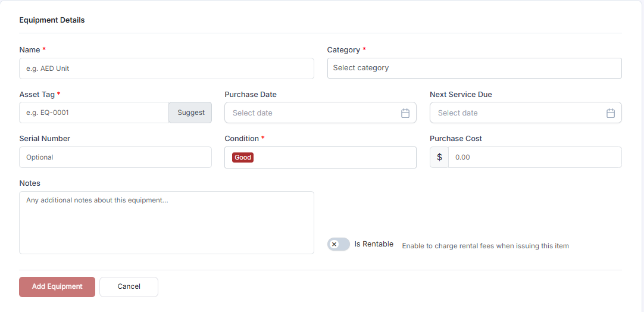Click inside the Notes text area
The height and width of the screenshot is (312, 644).
pyautogui.click(x=167, y=222)
